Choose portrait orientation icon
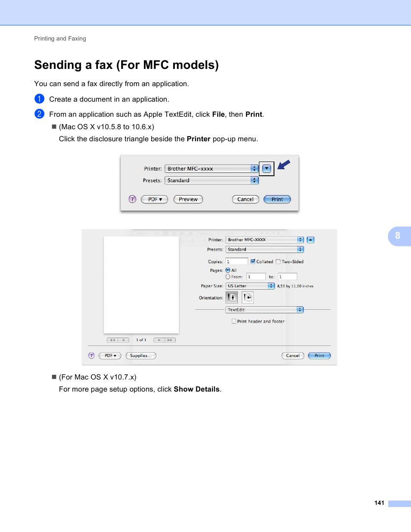This screenshot has width=411, height=532. [232, 297]
